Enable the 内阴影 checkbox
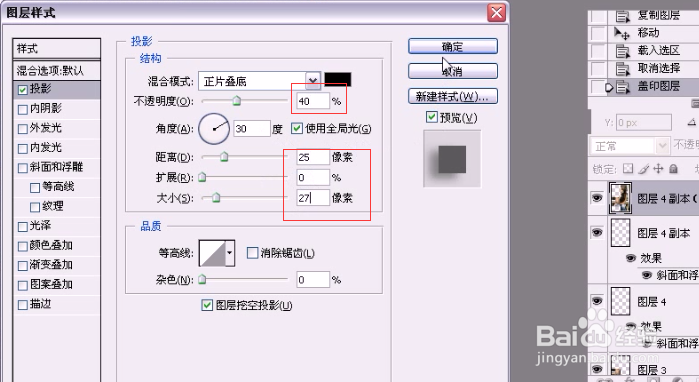This screenshot has height=382, width=699. 23,109
